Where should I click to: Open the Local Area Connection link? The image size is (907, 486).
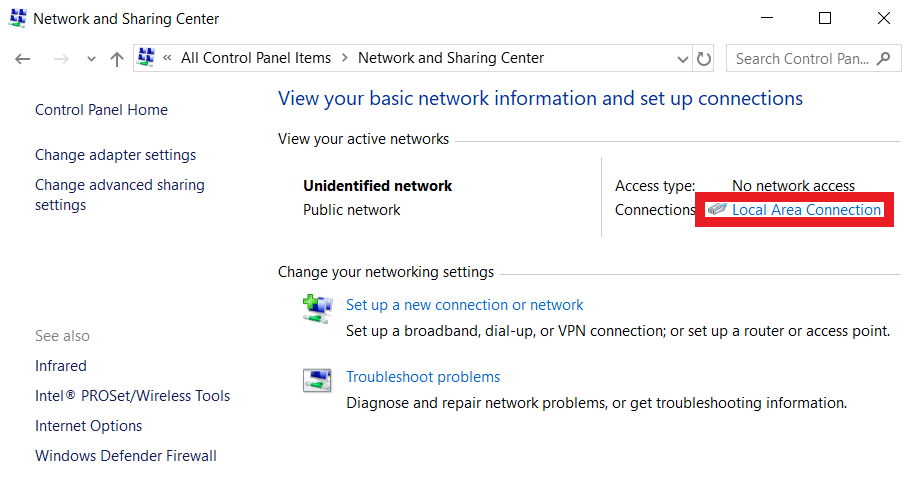pos(806,210)
